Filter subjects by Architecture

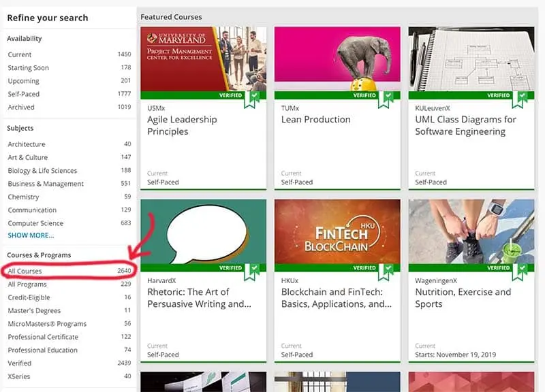click(69, 144)
